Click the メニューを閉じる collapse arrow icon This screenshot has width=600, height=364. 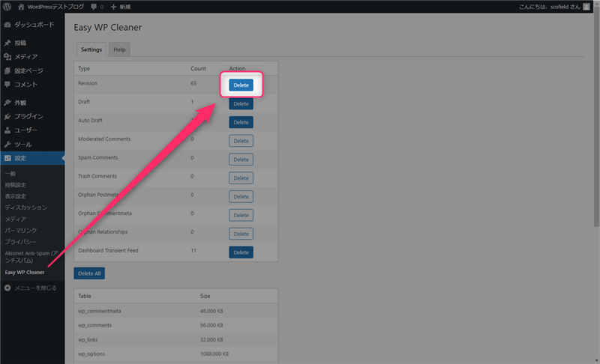tap(7, 288)
